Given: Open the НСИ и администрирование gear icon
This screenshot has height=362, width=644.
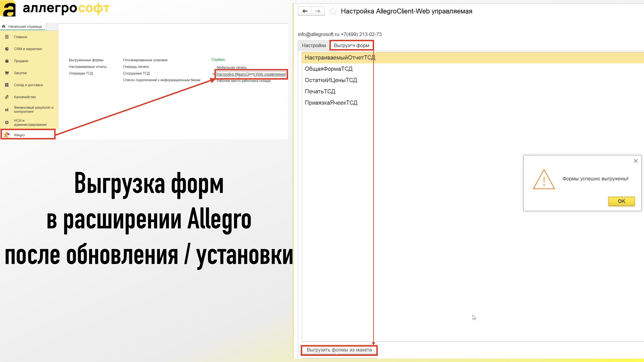Looking at the screenshot, I should point(7,122).
